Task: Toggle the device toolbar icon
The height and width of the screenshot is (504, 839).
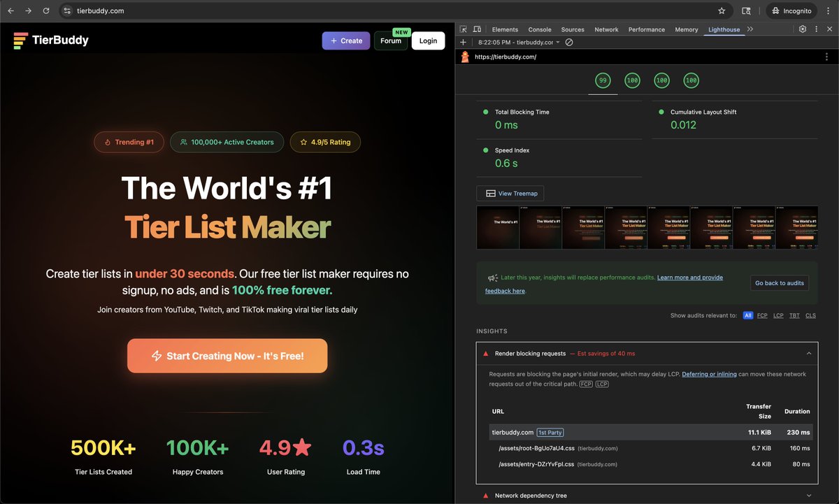Action: pyautogui.click(x=477, y=29)
